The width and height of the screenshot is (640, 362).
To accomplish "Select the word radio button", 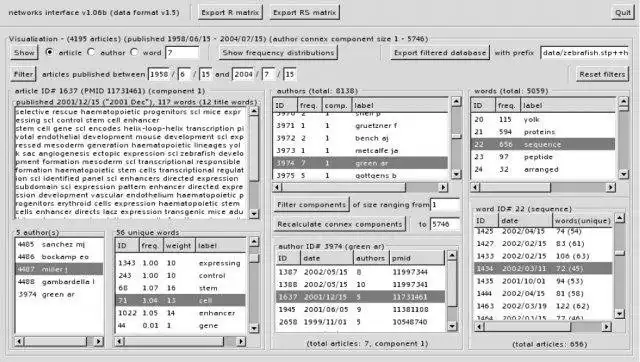I will point(134,52).
